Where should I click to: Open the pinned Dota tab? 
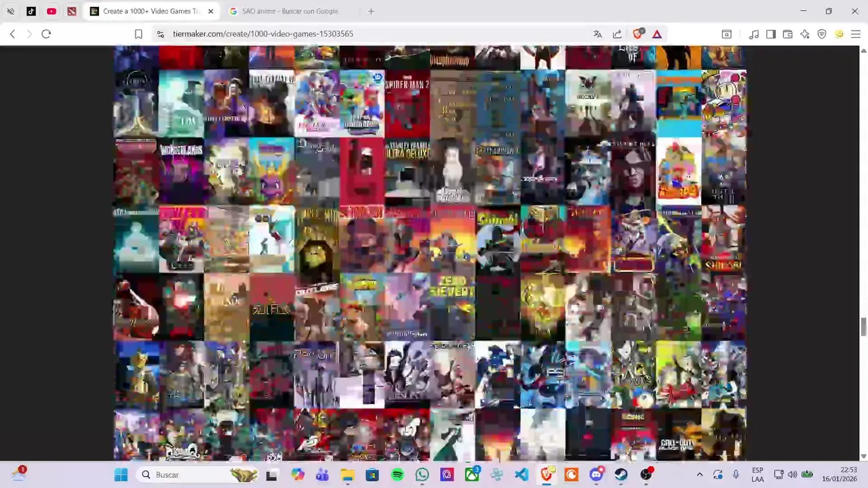pos(72,11)
